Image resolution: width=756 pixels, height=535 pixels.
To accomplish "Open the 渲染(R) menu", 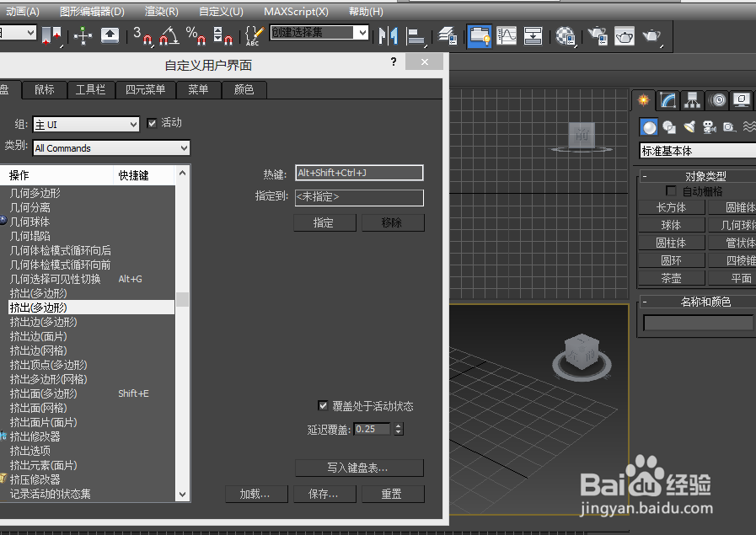I will click(x=160, y=11).
